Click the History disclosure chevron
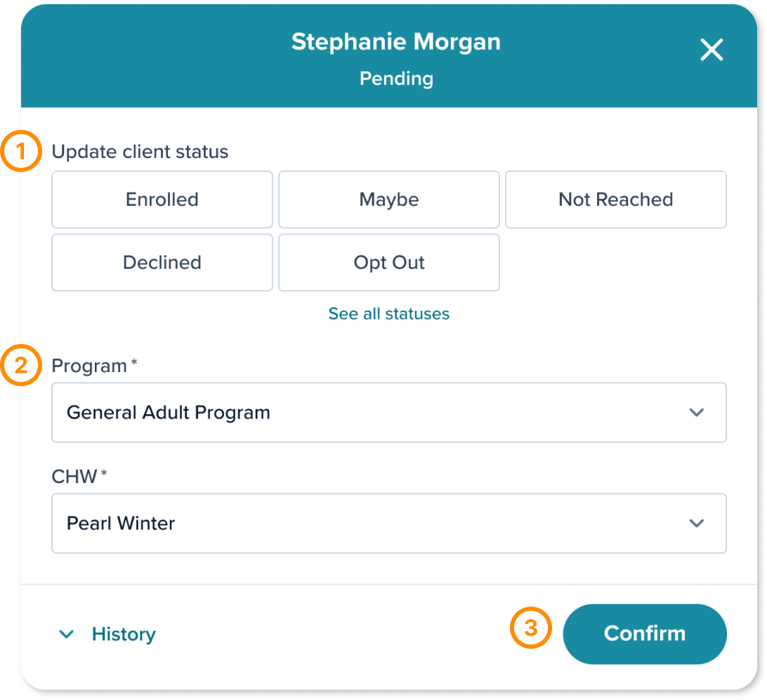Viewport: 767px width, 700px height. [67, 634]
